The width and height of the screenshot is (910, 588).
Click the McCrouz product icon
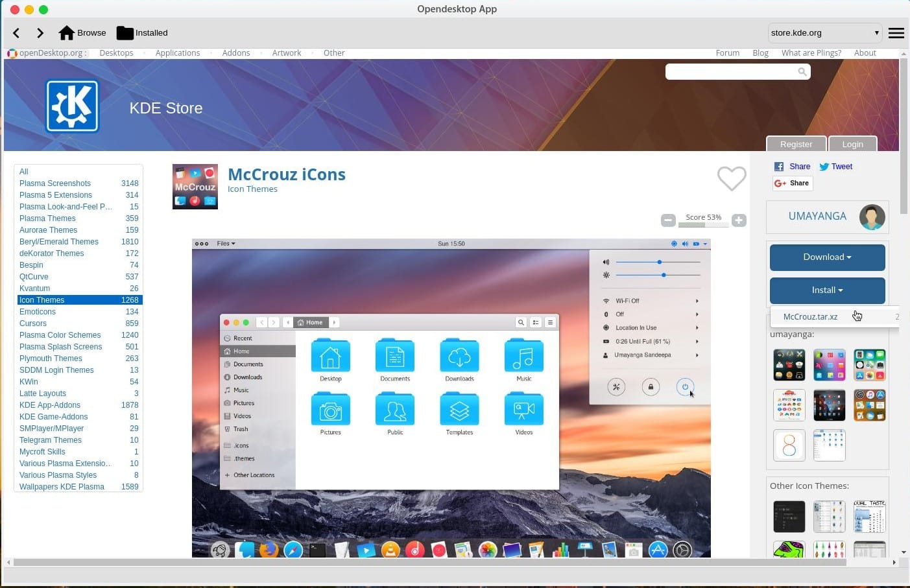coord(195,187)
